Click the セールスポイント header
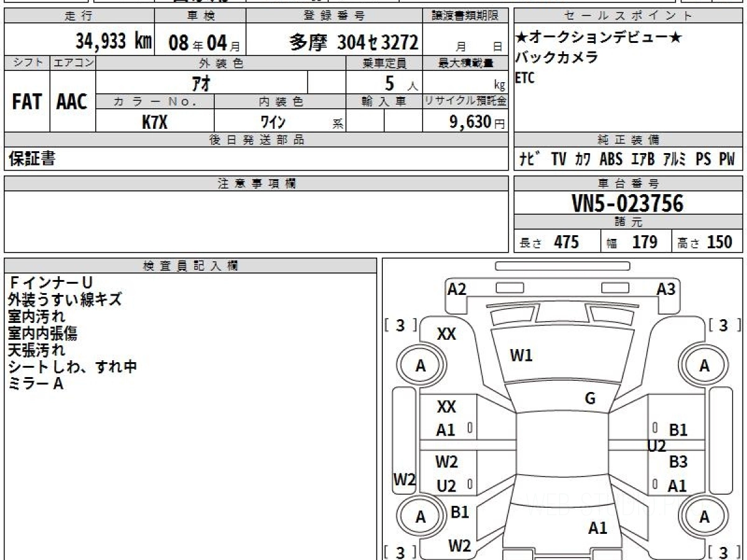Screen dimensions: 747x560 629,16
